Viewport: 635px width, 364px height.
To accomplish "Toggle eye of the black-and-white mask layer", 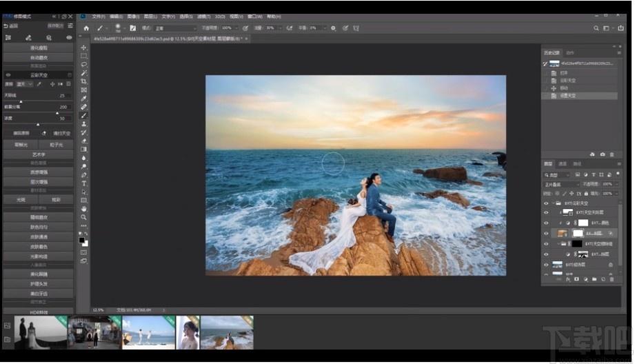I will [x=546, y=254].
